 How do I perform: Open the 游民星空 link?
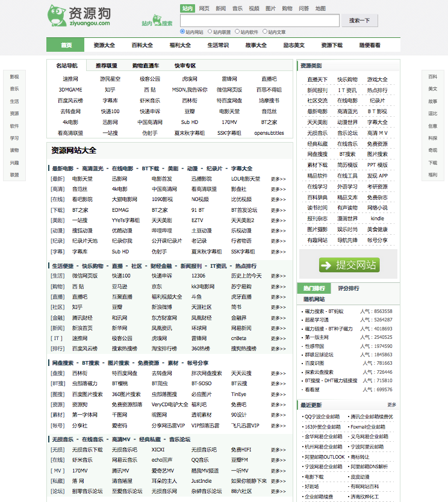coord(110,79)
